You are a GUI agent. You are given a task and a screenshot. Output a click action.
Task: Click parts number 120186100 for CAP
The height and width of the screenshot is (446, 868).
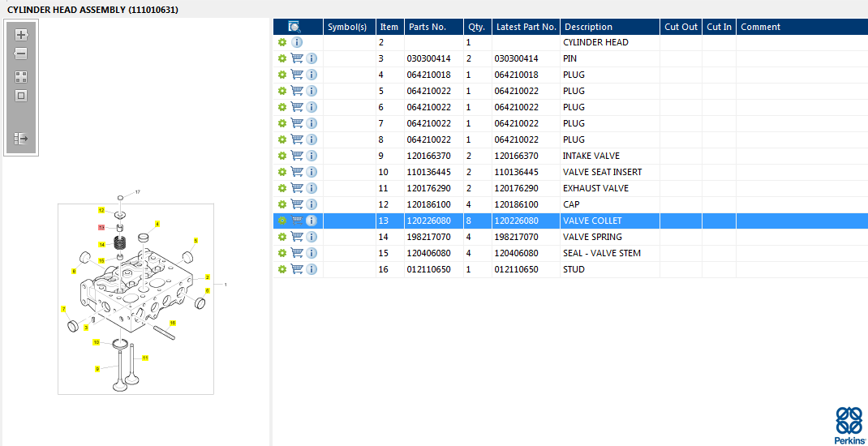(x=428, y=204)
